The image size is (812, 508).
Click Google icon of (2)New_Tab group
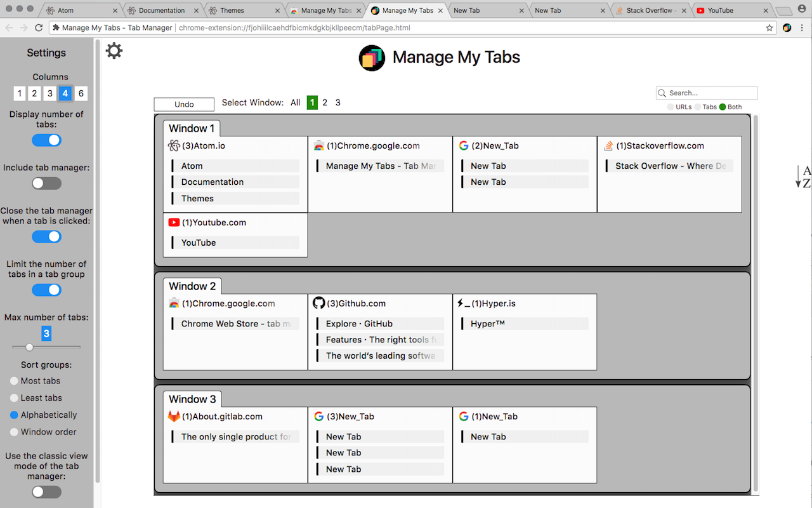[x=464, y=146]
